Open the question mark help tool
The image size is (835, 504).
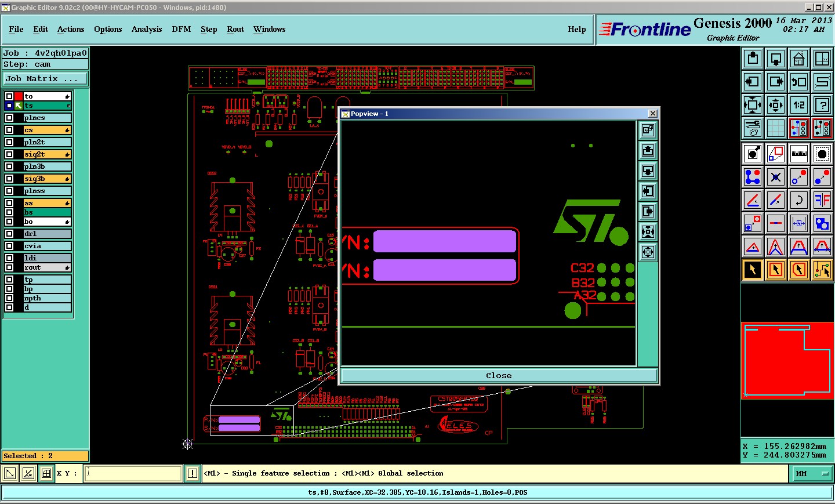pos(822,105)
